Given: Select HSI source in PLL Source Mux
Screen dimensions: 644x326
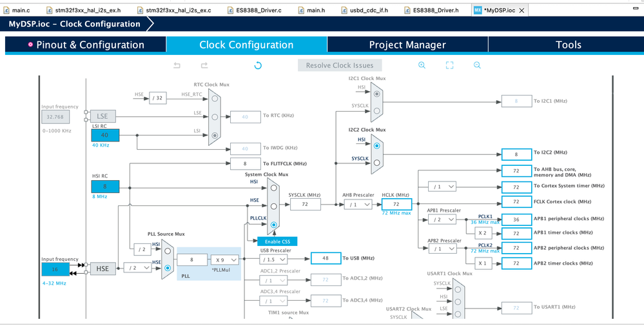Looking at the screenshot, I should [167, 251].
